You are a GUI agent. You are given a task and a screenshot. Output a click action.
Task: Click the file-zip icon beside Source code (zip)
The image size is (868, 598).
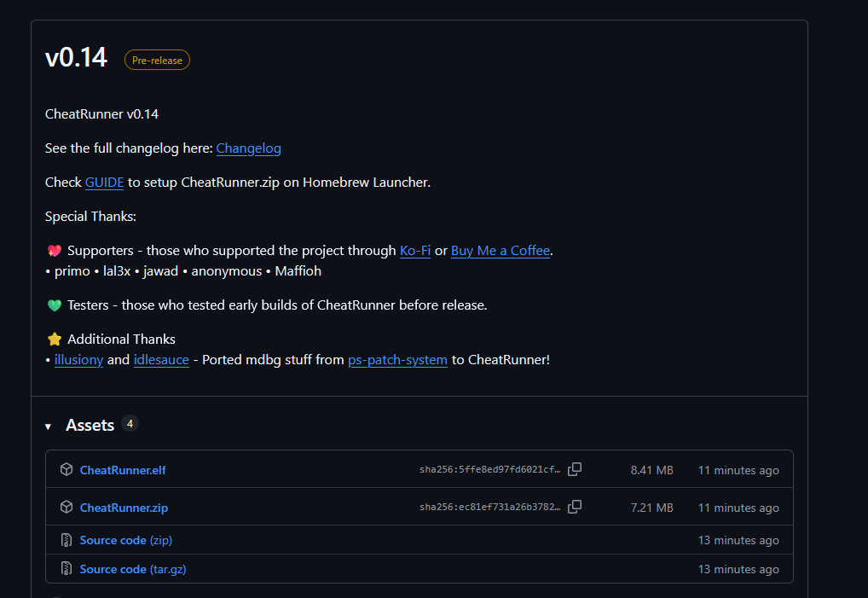click(67, 540)
